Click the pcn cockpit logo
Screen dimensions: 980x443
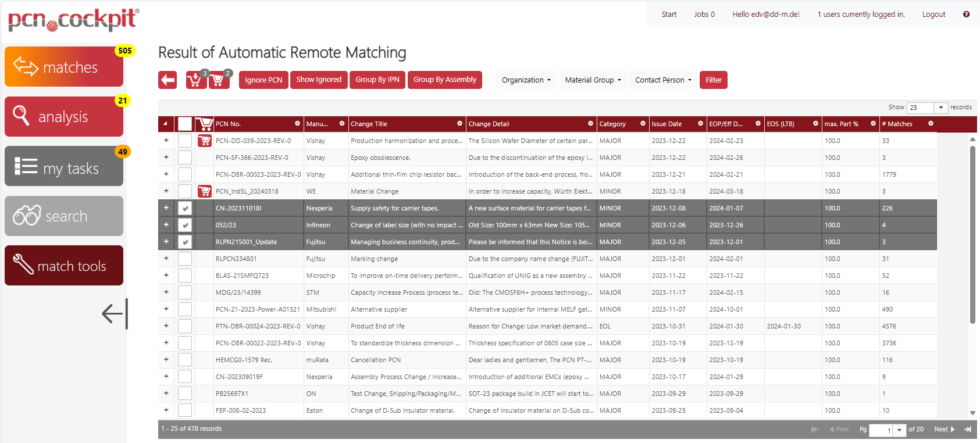[x=73, y=20]
